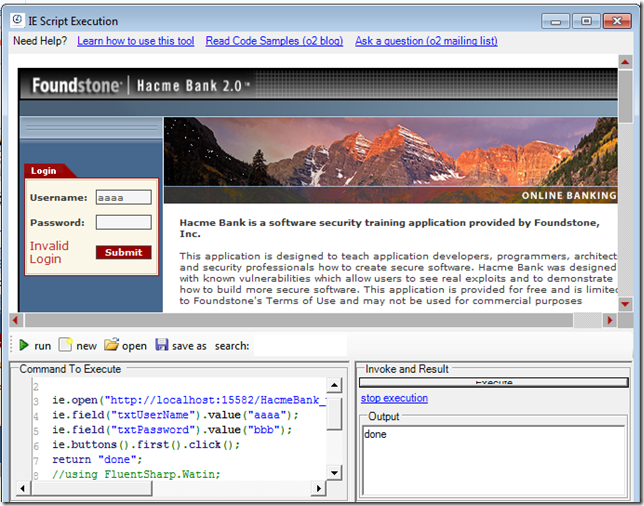Screen dimensions: 644x506
Task: Click the IE Script Execution title bar icon
Action: [x=18, y=20]
